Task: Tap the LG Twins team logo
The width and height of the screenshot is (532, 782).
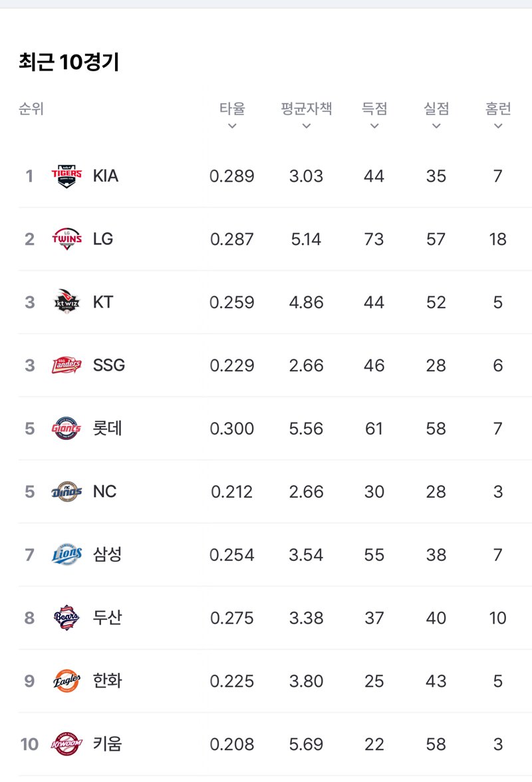Action: pos(66,239)
